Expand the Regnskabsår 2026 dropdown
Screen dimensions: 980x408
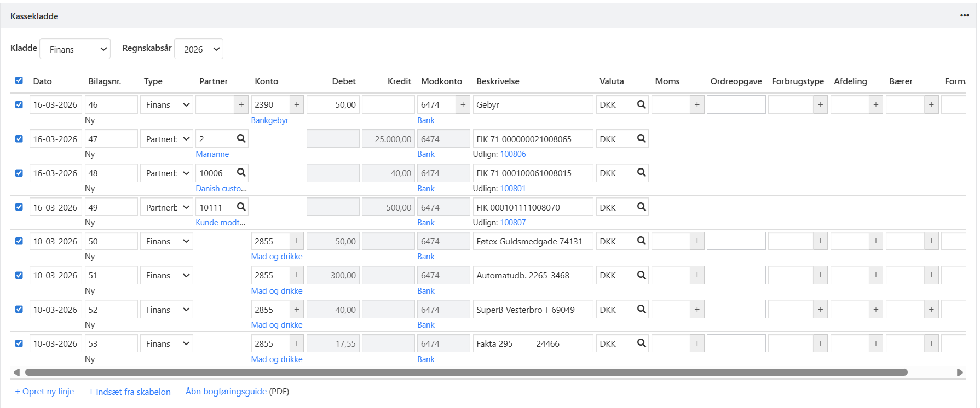pos(199,49)
